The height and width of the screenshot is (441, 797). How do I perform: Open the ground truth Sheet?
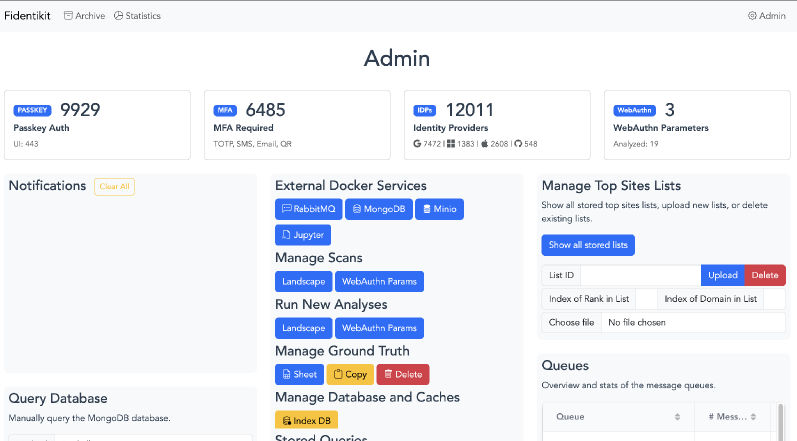[x=299, y=374]
